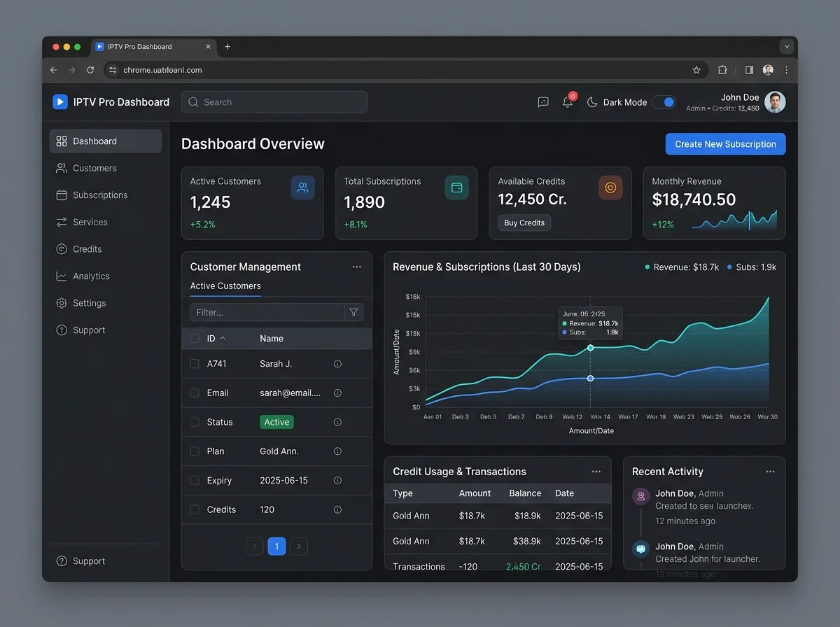840x627 pixels.
Task: Open the Chrome three-dot menu
Action: click(x=787, y=70)
